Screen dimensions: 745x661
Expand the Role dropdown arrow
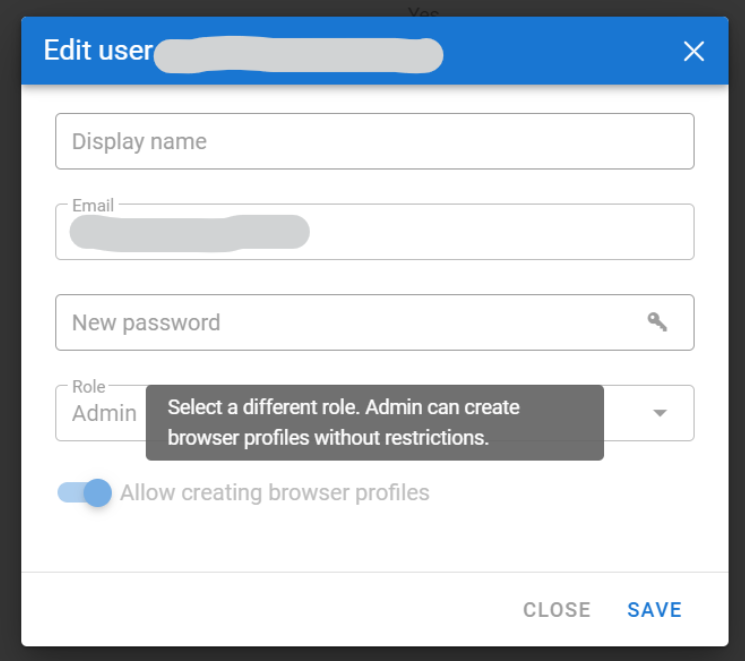coord(660,413)
